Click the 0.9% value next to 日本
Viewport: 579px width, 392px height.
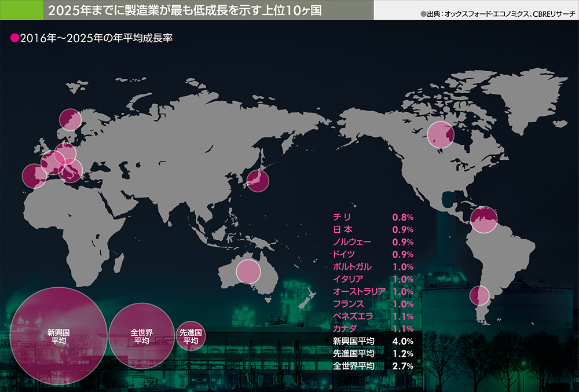(403, 230)
